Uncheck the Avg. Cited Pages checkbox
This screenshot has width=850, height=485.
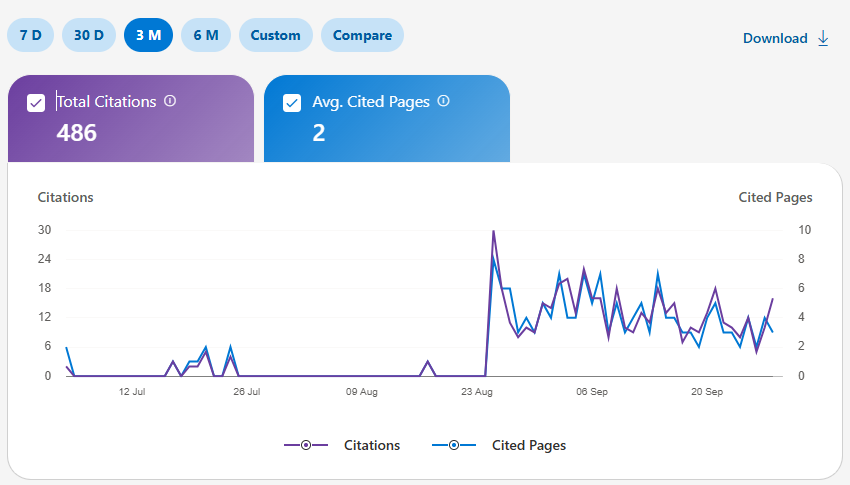tap(292, 103)
